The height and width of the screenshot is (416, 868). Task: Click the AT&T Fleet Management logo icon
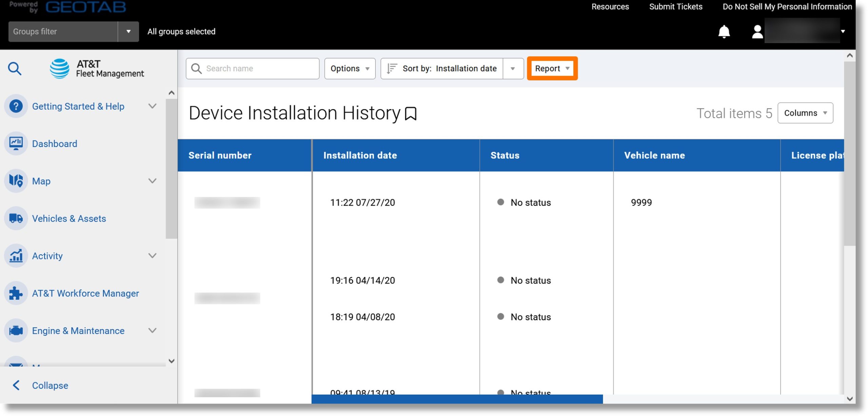(60, 68)
